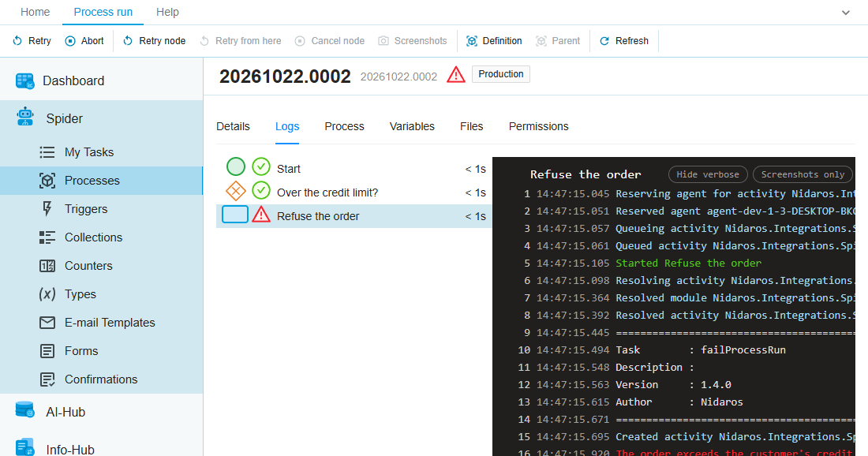Toggle Screenshots only filter
This screenshot has height=456, width=868.
click(803, 174)
